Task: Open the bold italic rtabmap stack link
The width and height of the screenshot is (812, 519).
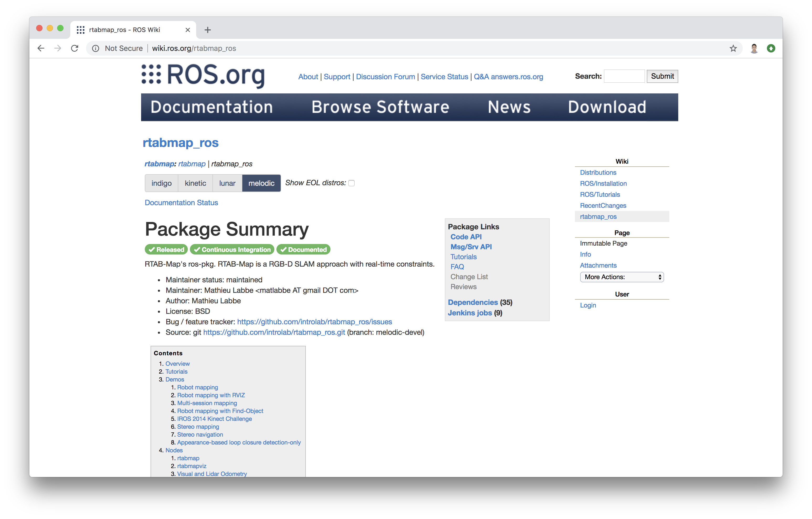Action: (x=159, y=164)
